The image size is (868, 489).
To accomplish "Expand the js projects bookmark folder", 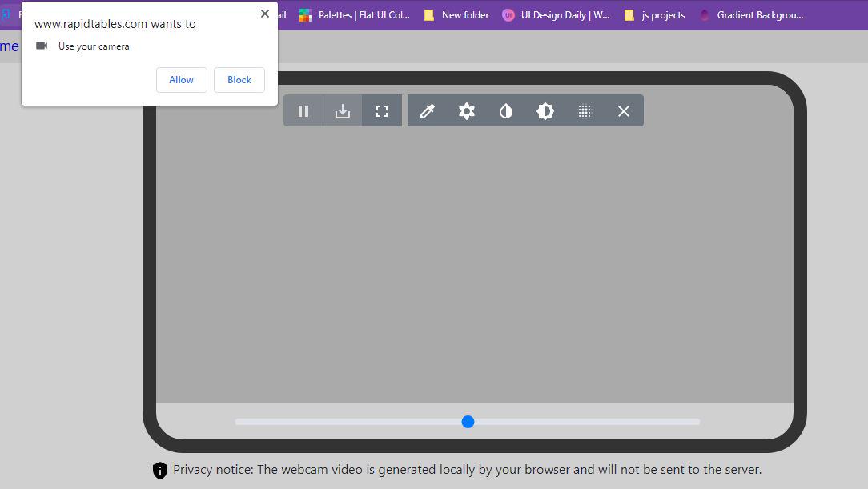I will click(x=654, y=15).
